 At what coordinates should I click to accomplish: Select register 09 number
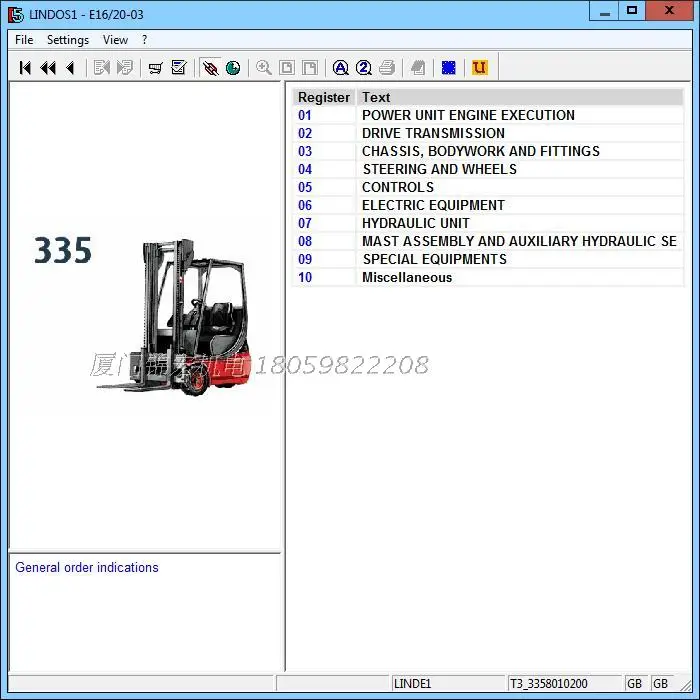(305, 259)
